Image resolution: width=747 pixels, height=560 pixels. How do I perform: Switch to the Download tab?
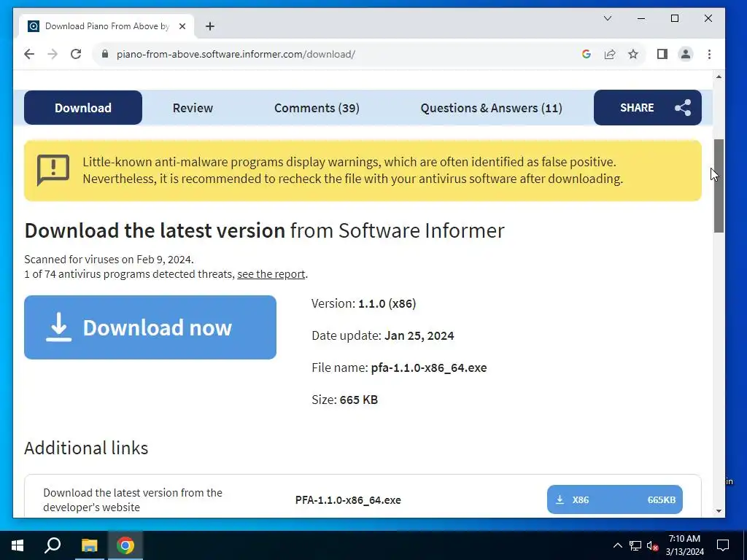(x=83, y=108)
